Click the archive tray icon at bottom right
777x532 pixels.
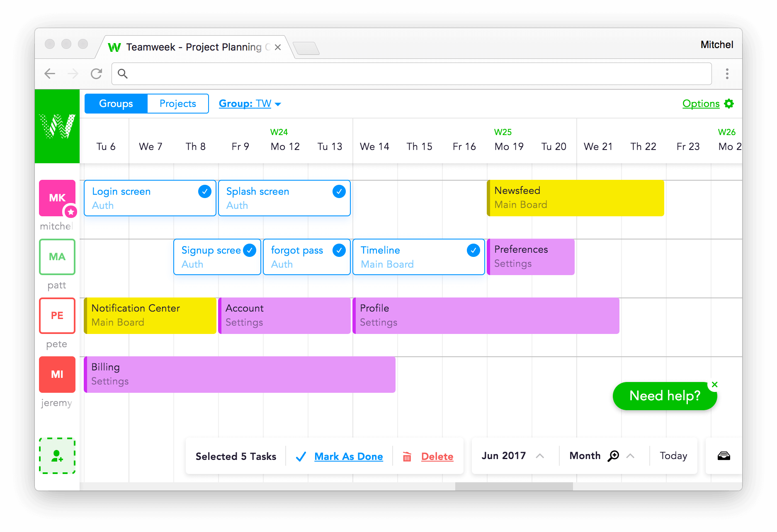pos(724,456)
